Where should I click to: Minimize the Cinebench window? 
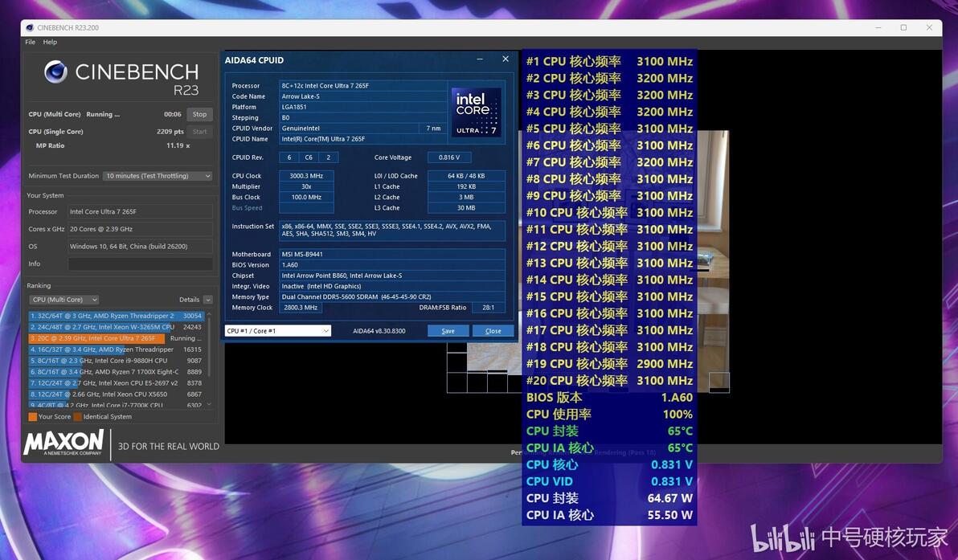click(x=878, y=27)
